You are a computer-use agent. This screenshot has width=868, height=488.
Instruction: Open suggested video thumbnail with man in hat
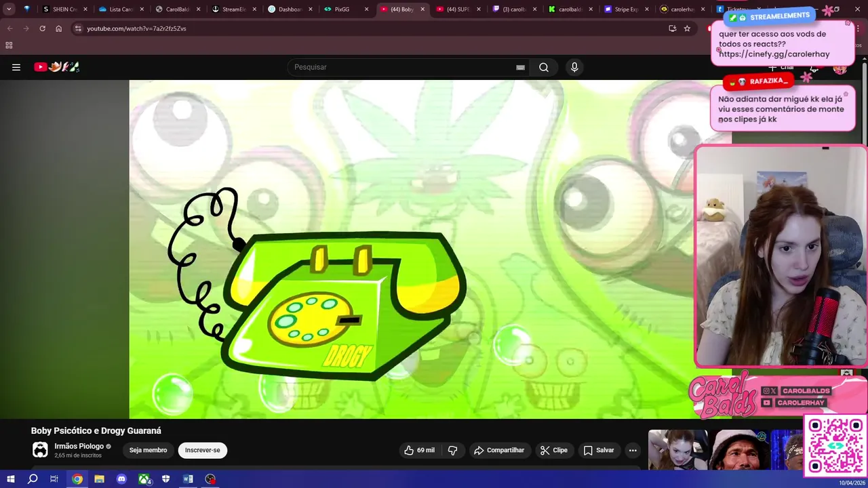point(741,449)
